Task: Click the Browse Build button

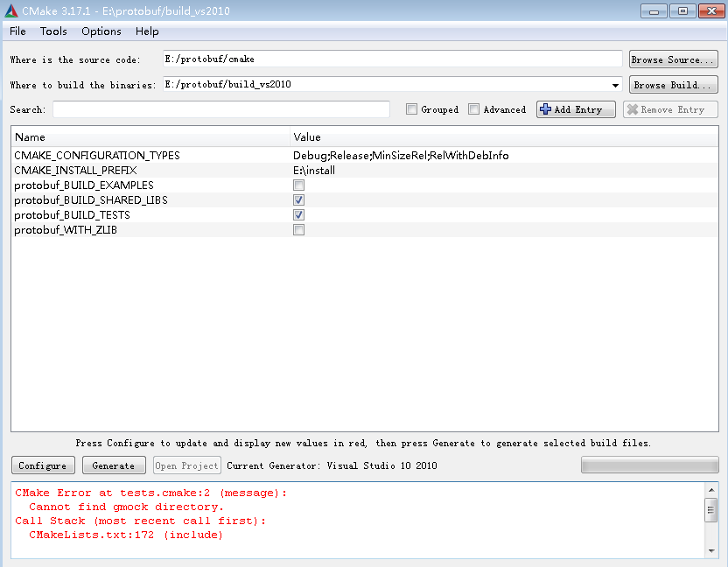Action: (x=673, y=85)
